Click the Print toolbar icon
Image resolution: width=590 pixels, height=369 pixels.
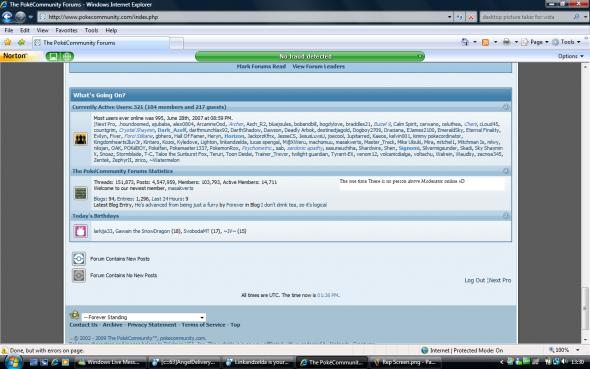506,42
